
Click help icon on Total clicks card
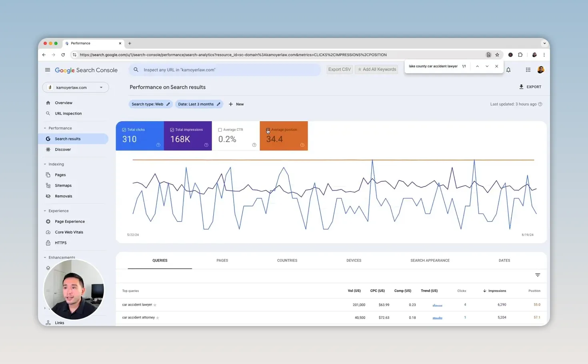coord(158,145)
